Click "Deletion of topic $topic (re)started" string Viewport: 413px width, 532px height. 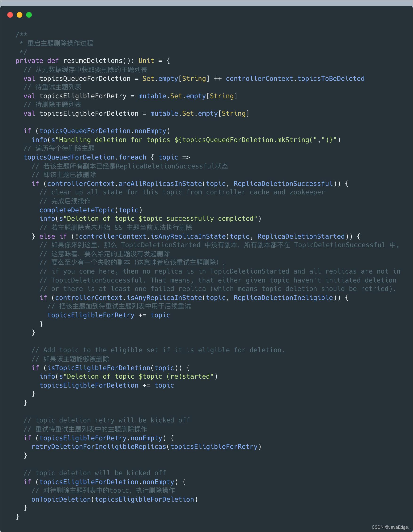pyautogui.click(x=138, y=376)
